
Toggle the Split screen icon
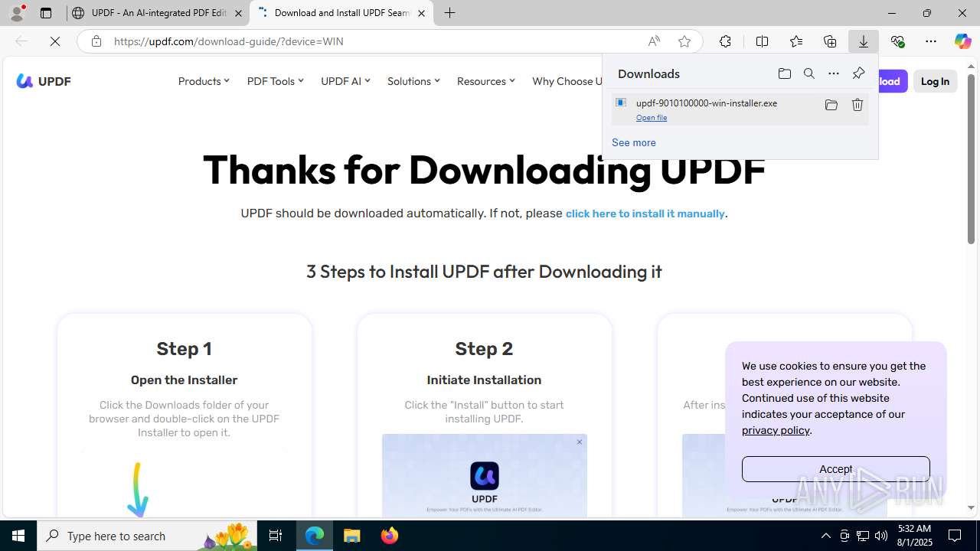point(762,41)
